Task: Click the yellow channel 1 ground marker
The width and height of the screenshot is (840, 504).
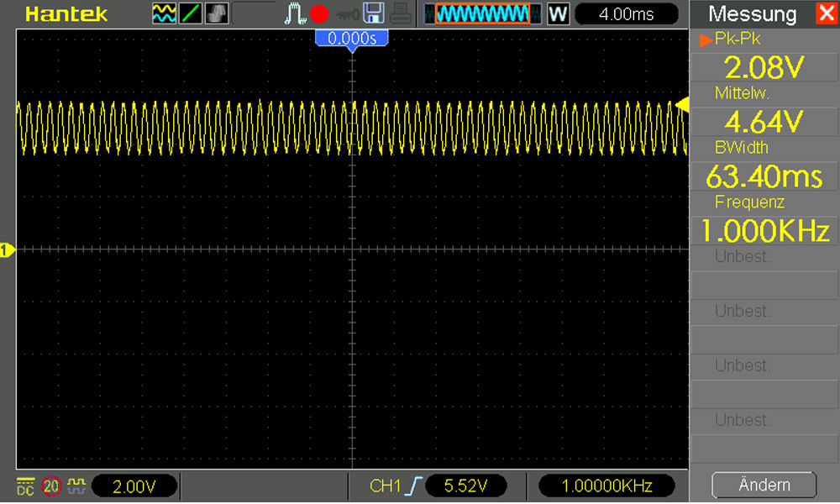Action: click(x=7, y=250)
